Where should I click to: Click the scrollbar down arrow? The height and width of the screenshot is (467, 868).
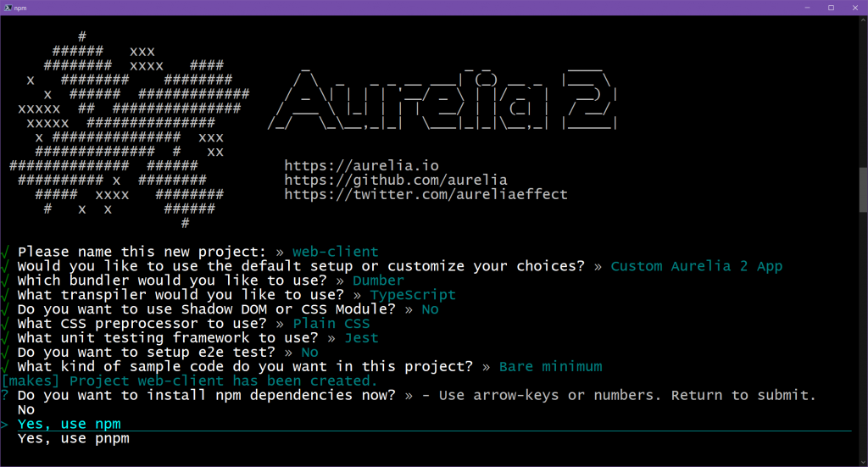tap(863, 462)
